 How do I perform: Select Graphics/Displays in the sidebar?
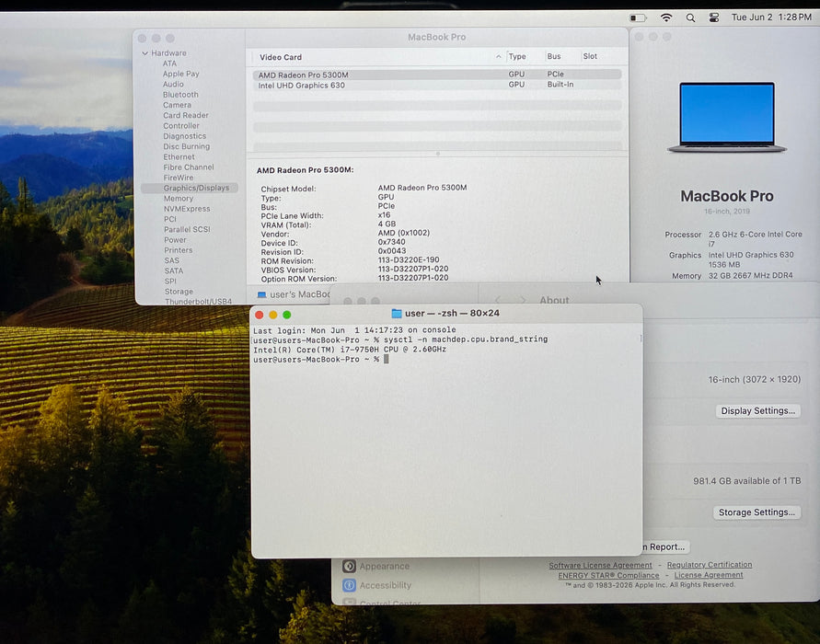click(190, 188)
